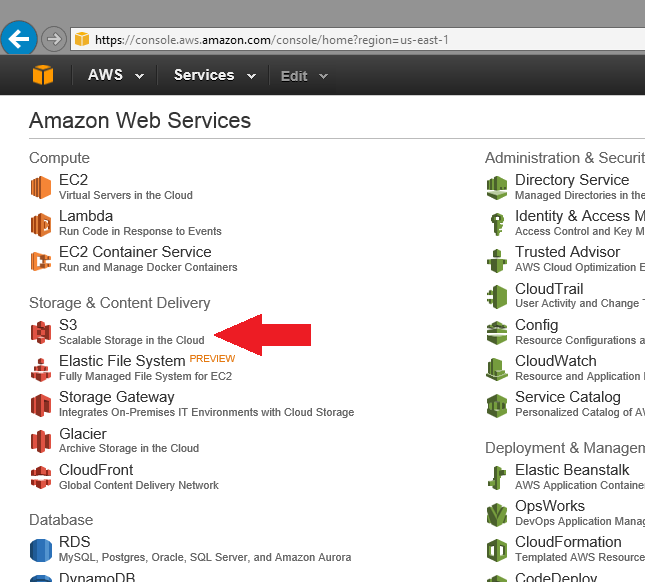Click the AWS cube logo in navigation bar

[43, 75]
